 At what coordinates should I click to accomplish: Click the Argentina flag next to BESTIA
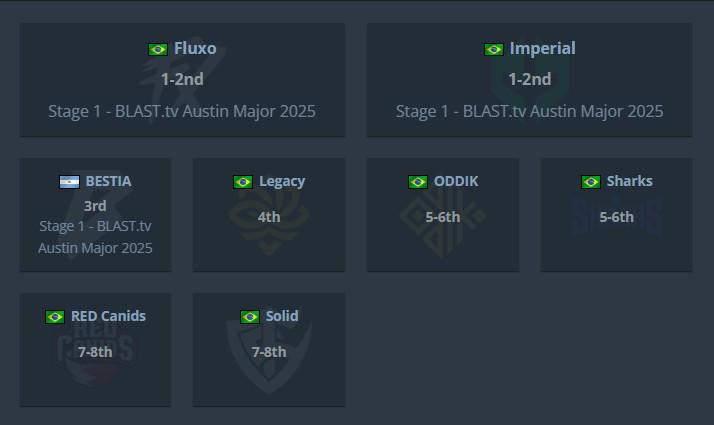point(69,182)
